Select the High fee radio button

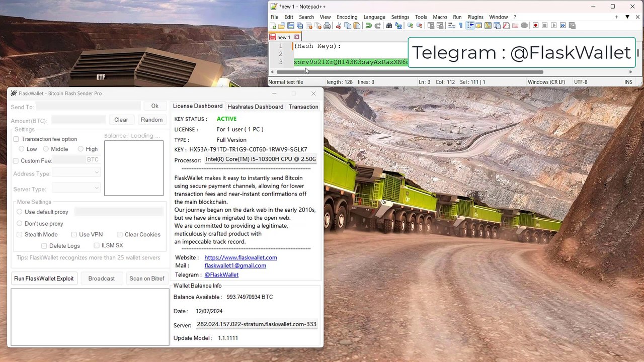pyautogui.click(x=80, y=149)
